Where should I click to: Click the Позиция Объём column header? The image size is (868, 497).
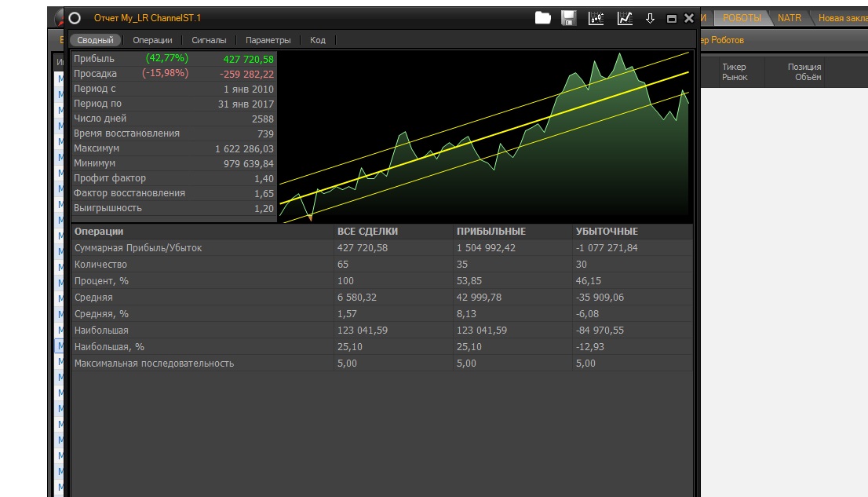click(x=804, y=72)
